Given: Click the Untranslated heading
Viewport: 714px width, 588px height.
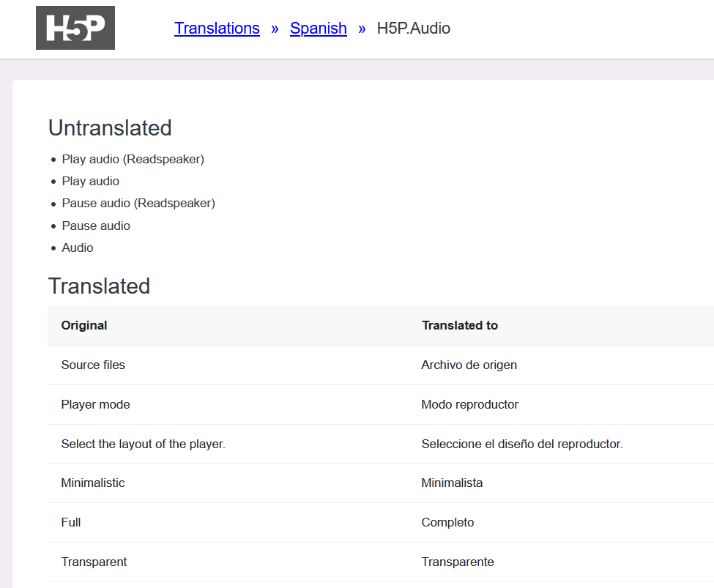Looking at the screenshot, I should coord(110,128).
